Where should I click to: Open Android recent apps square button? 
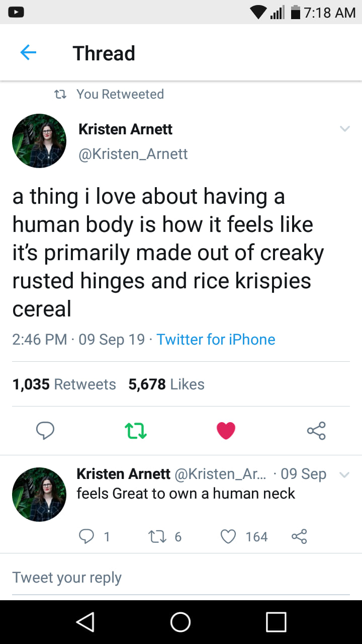point(276,622)
